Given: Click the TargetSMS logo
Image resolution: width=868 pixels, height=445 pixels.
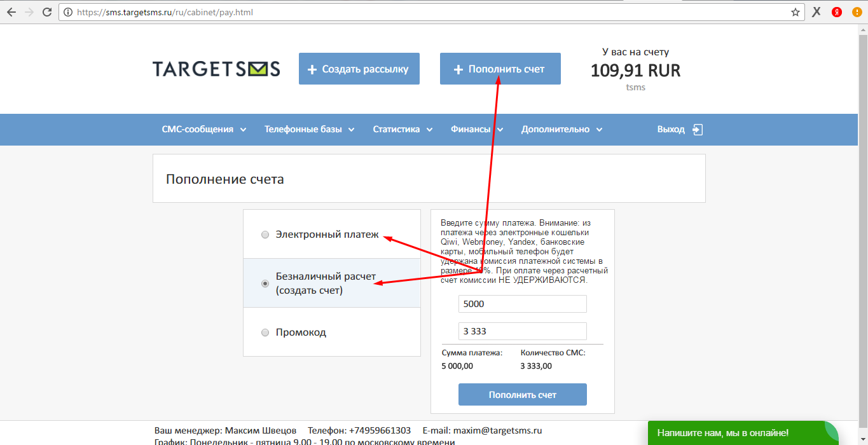Looking at the screenshot, I should click(x=216, y=69).
